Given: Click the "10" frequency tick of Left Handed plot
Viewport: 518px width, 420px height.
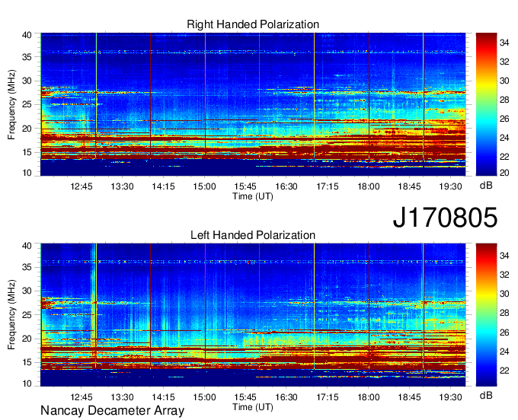Looking at the screenshot, I should (x=27, y=383).
